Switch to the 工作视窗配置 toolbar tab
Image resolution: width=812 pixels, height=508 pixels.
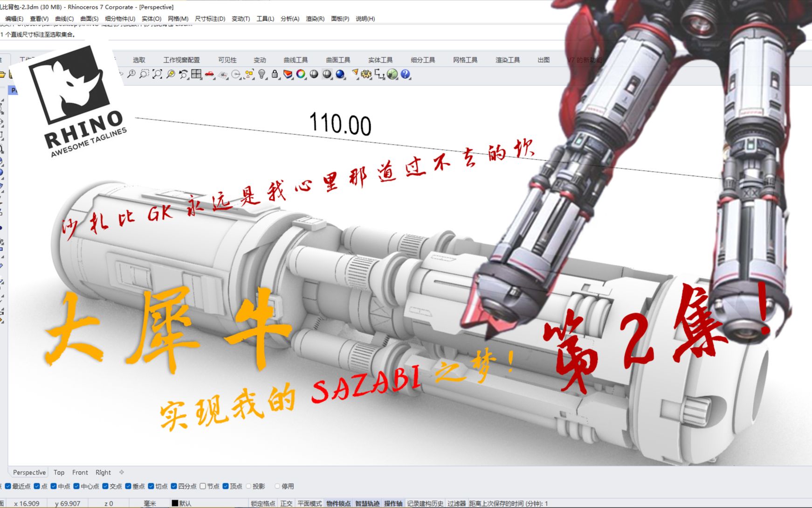pos(181,60)
